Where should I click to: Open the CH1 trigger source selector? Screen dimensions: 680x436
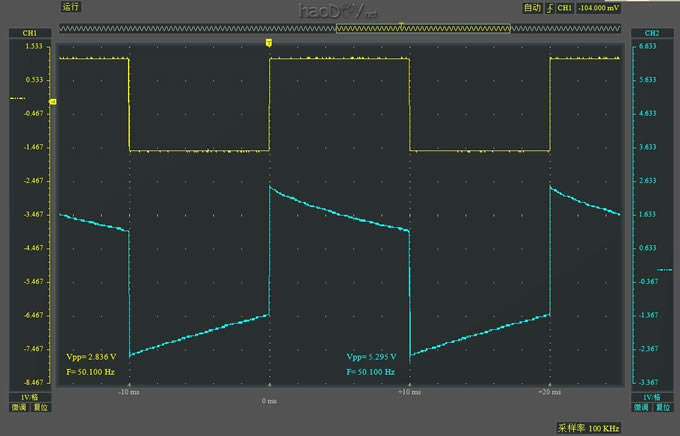click(564, 8)
